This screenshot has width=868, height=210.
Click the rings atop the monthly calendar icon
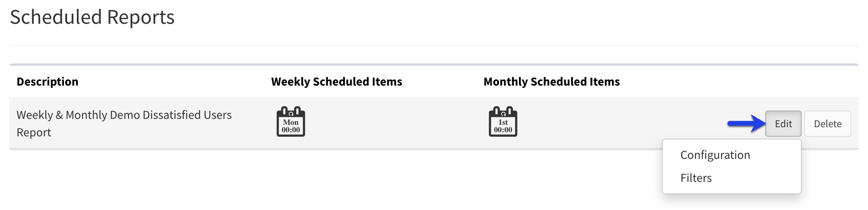pyautogui.click(x=503, y=111)
